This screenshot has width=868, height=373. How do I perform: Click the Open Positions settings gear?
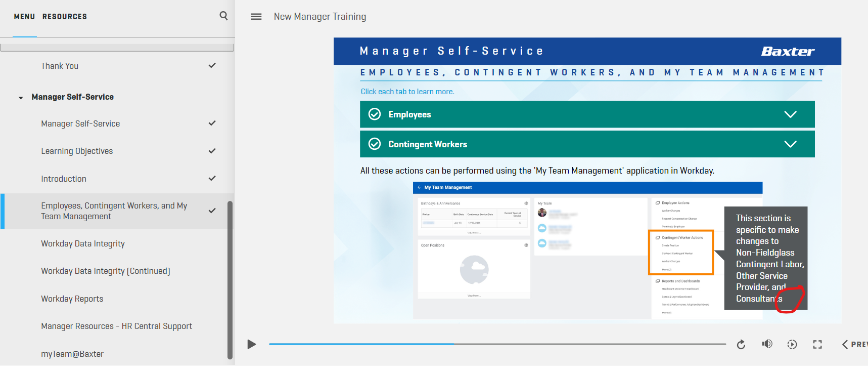(x=526, y=245)
